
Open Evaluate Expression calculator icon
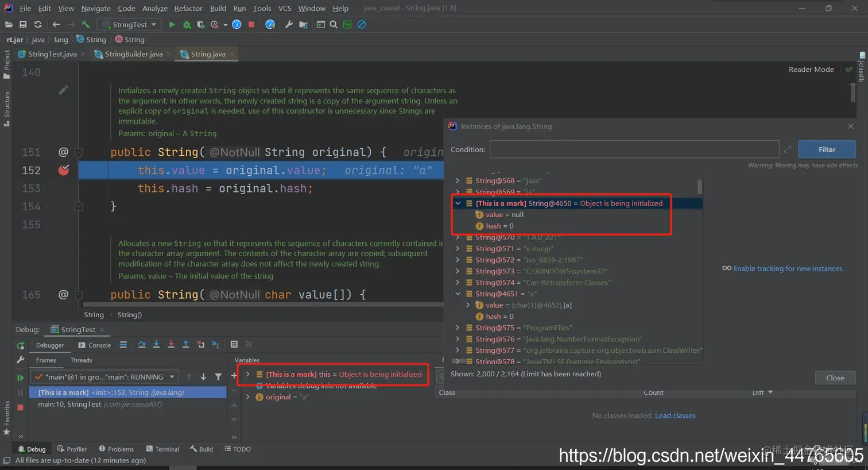coord(234,345)
